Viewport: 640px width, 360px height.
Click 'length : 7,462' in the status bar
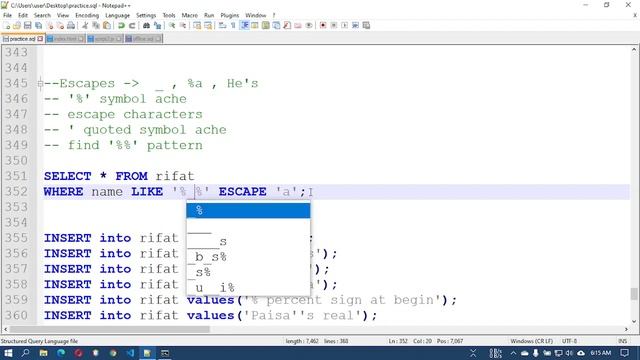pos(302,341)
